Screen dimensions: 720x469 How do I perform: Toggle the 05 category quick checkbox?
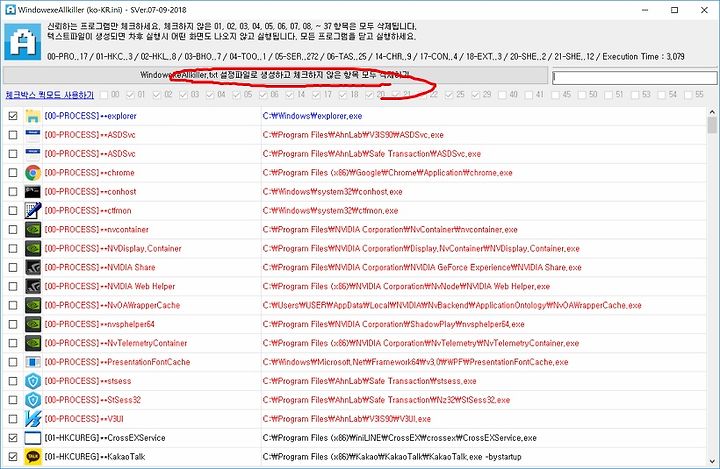click(x=236, y=95)
